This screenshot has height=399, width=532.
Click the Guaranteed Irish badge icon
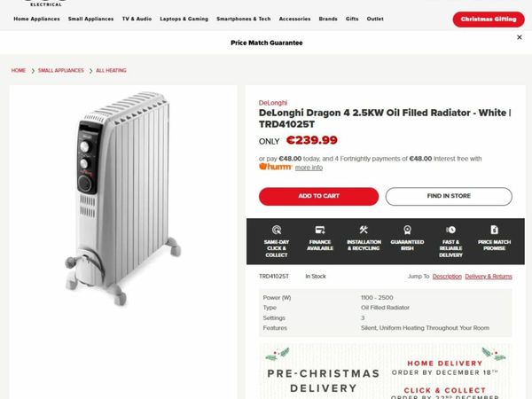point(407,230)
